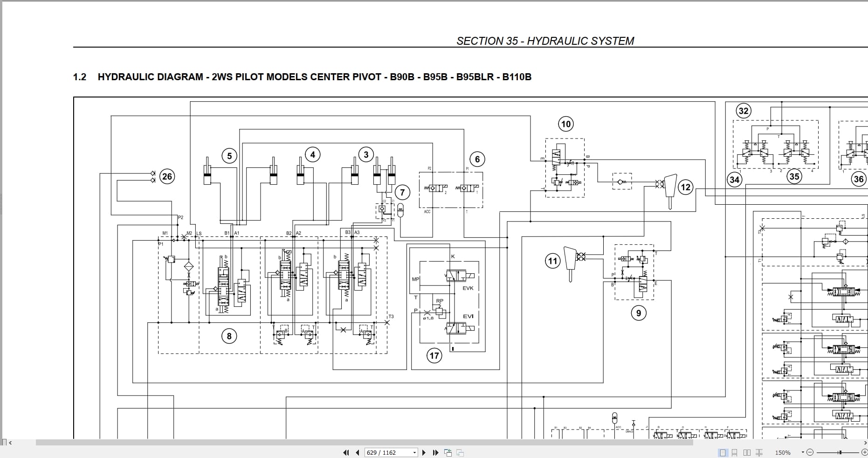The image size is (868, 458).
Task: Click component callout number 5
Action: pyautogui.click(x=229, y=156)
